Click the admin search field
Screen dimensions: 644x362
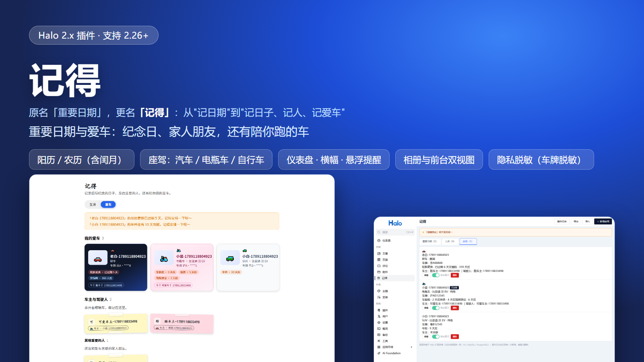[x=395, y=232]
